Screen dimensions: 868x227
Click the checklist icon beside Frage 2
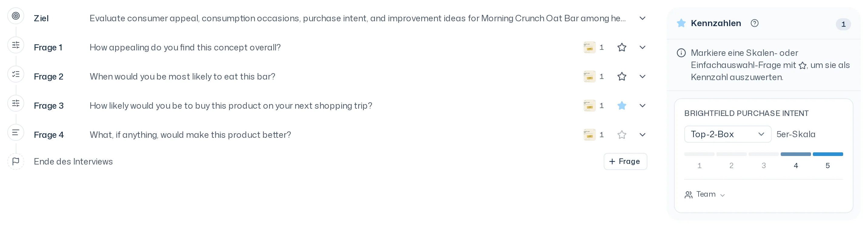point(16,74)
